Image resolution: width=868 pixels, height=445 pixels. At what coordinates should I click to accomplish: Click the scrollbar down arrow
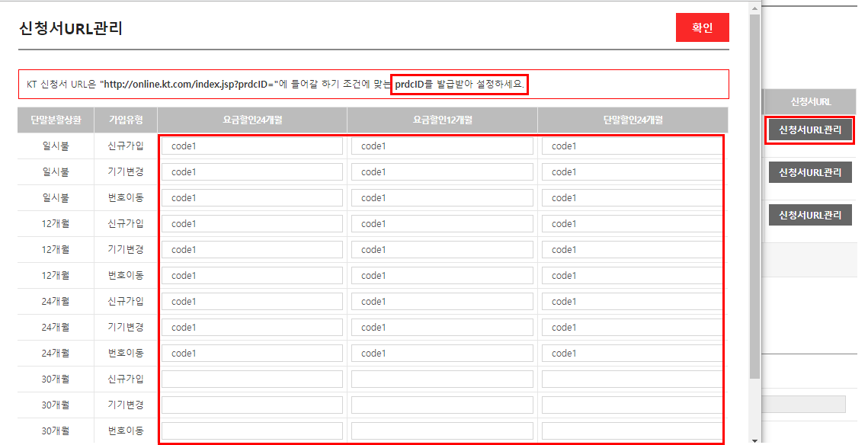point(754,440)
